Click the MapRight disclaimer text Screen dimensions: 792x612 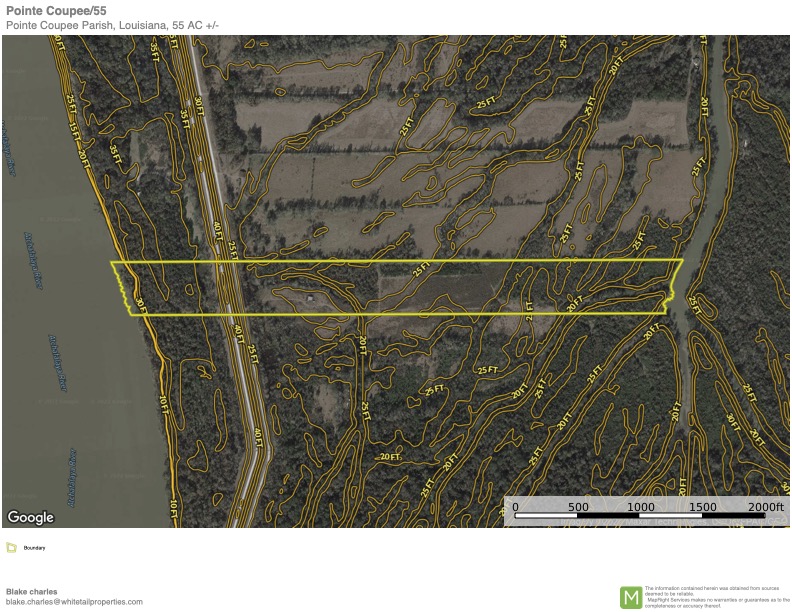click(716, 597)
